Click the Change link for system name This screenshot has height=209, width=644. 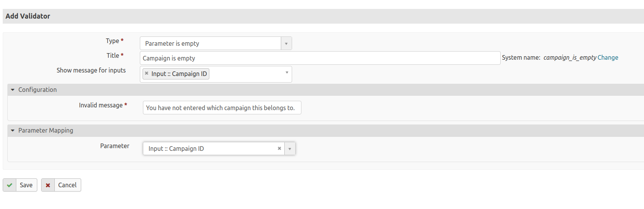[608, 58]
